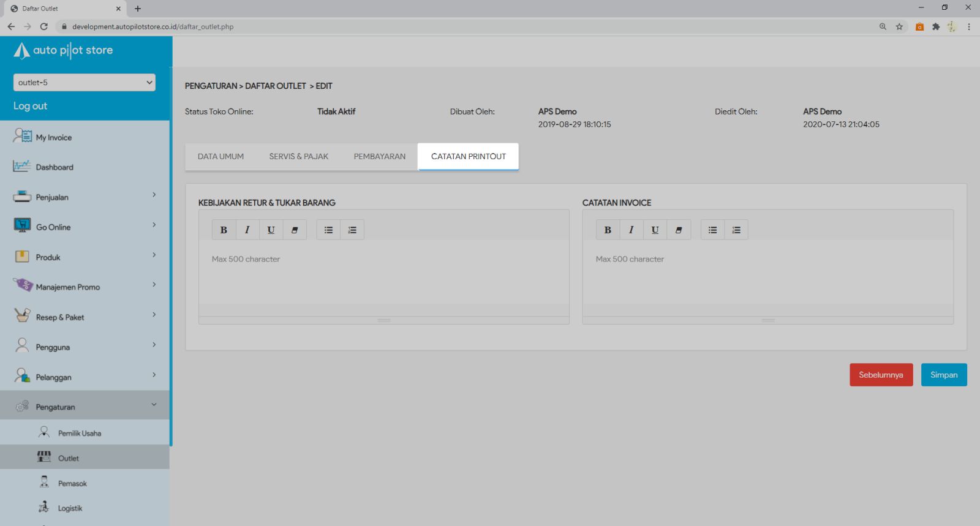Open the outlet-5 selector dropdown
This screenshot has width=980, height=526.
click(84, 83)
